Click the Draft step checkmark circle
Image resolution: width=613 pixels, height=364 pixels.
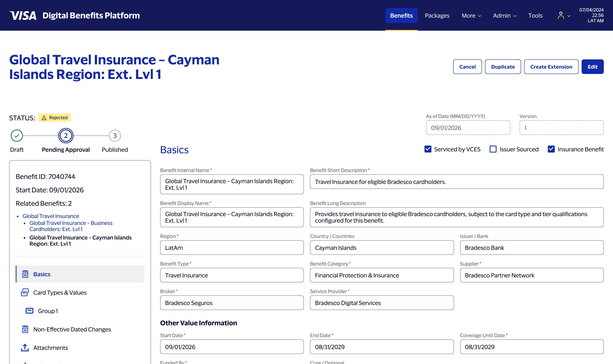pos(17,136)
